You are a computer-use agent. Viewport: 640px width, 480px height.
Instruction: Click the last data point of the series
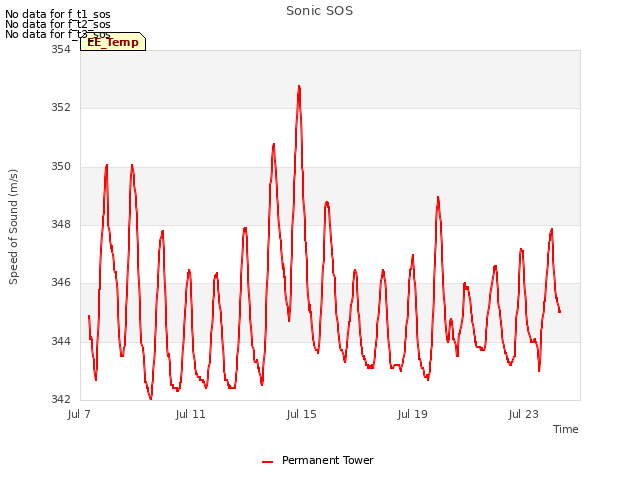point(560,312)
